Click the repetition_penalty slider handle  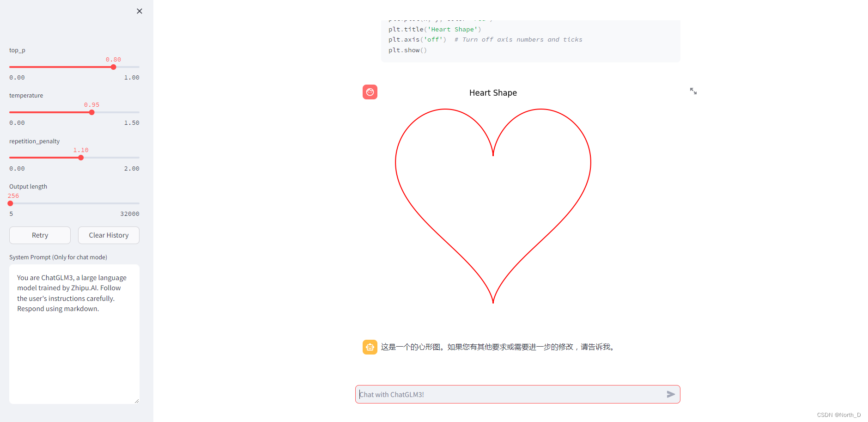point(81,158)
